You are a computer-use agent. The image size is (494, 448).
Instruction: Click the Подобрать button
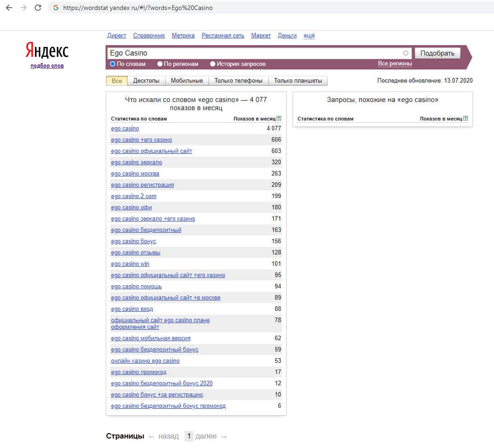pyautogui.click(x=437, y=53)
